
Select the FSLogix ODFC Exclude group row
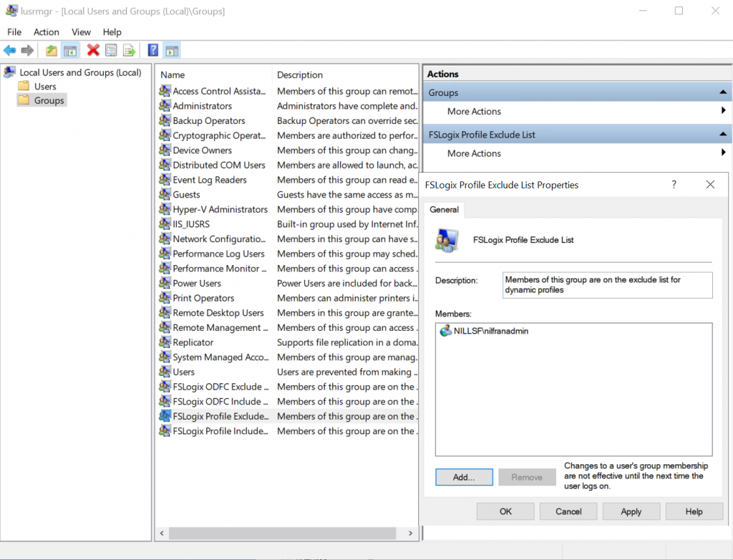pyautogui.click(x=288, y=387)
